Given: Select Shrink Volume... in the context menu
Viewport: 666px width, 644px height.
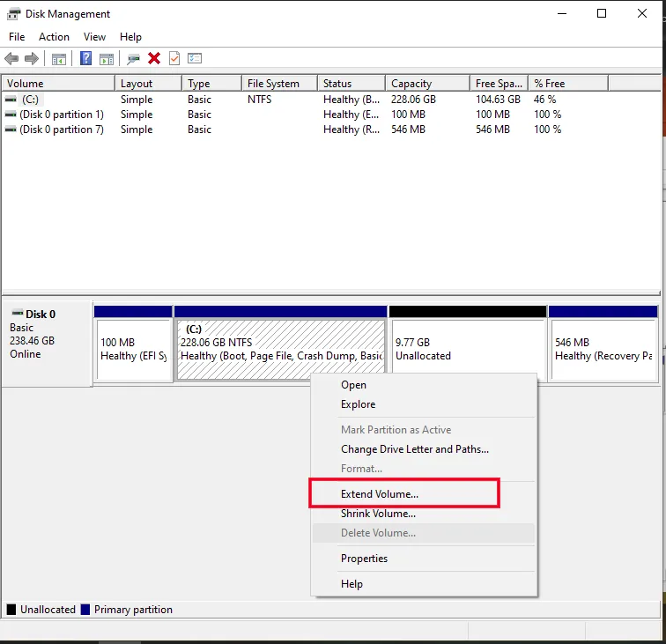Looking at the screenshot, I should 378,514.
